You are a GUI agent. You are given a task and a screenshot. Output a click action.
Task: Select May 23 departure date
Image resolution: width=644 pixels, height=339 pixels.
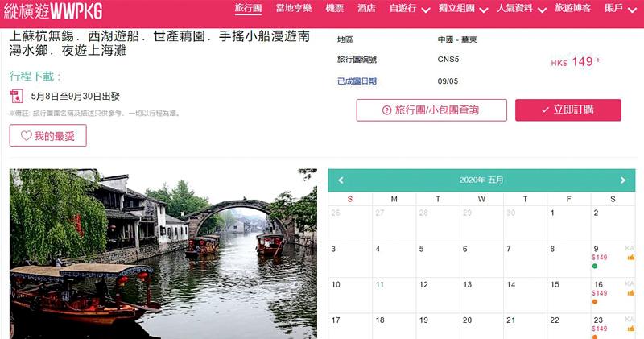[613, 326]
